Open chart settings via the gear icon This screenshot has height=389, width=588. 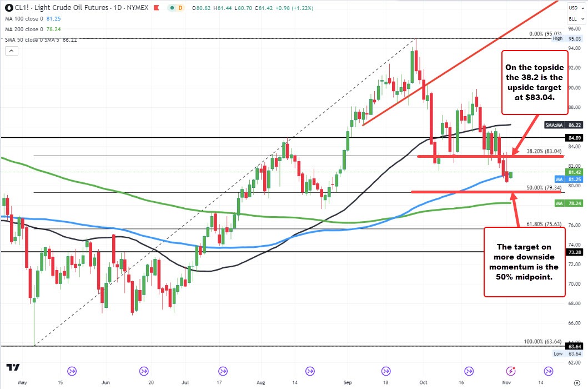tap(577, 383)
